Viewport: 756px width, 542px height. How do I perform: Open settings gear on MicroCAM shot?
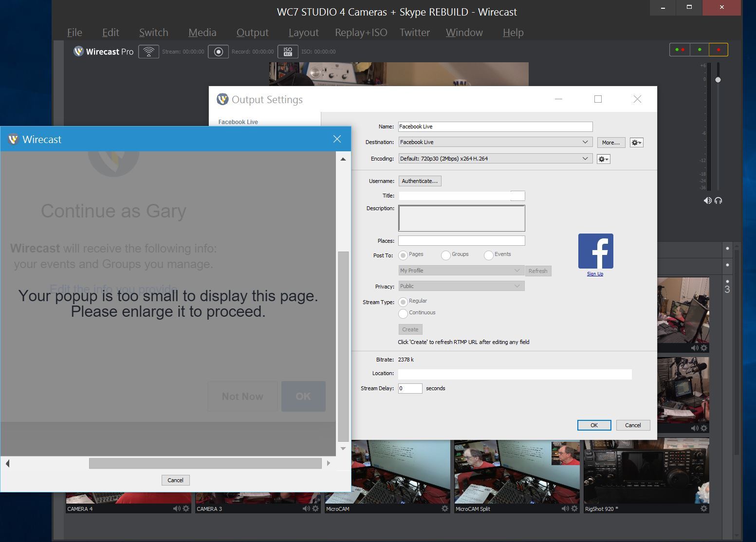pyautogui.click(x=445, y=509)
